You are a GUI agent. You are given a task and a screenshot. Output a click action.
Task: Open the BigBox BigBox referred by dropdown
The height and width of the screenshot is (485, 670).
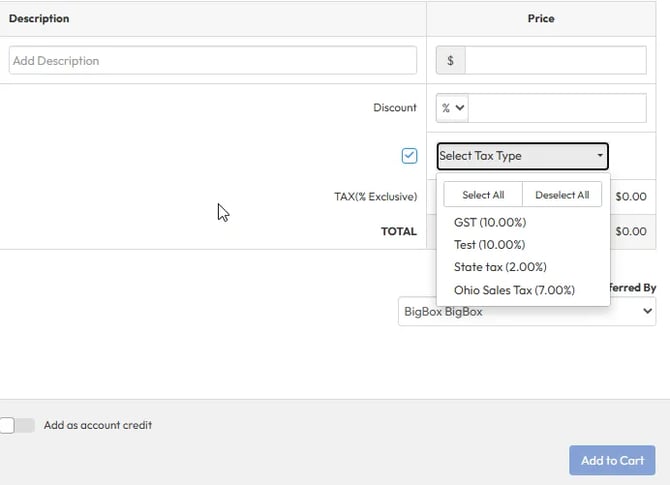click(x=526, y=312)
